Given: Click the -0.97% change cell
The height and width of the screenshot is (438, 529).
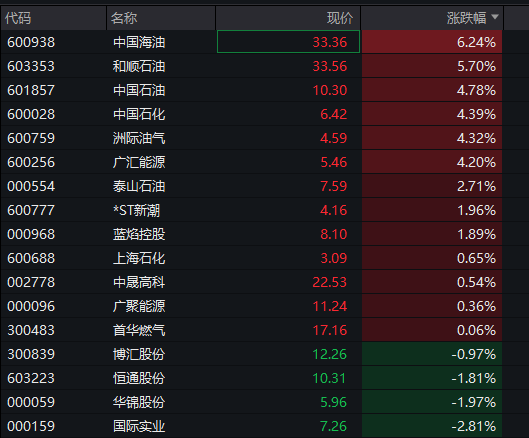Looking at the screenshot, I should 432,354.
